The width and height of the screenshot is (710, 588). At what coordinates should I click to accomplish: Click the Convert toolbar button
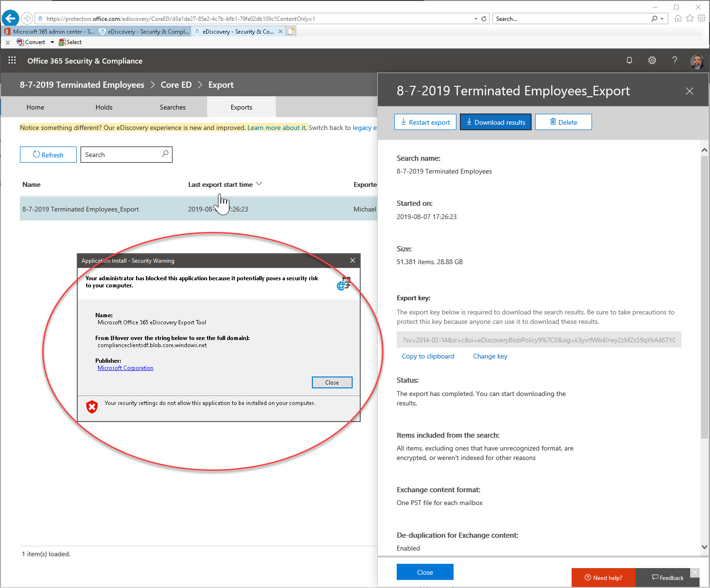pos(31,42)
